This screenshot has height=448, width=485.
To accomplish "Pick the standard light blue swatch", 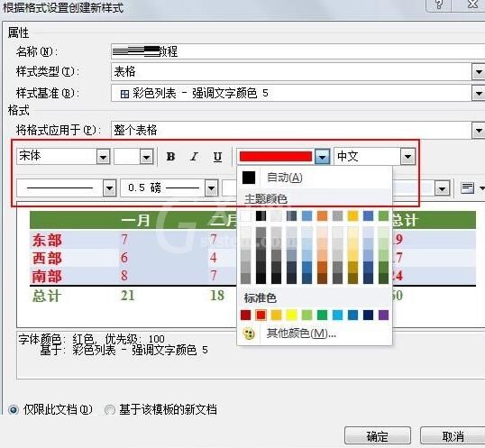I will click(337, 315).
